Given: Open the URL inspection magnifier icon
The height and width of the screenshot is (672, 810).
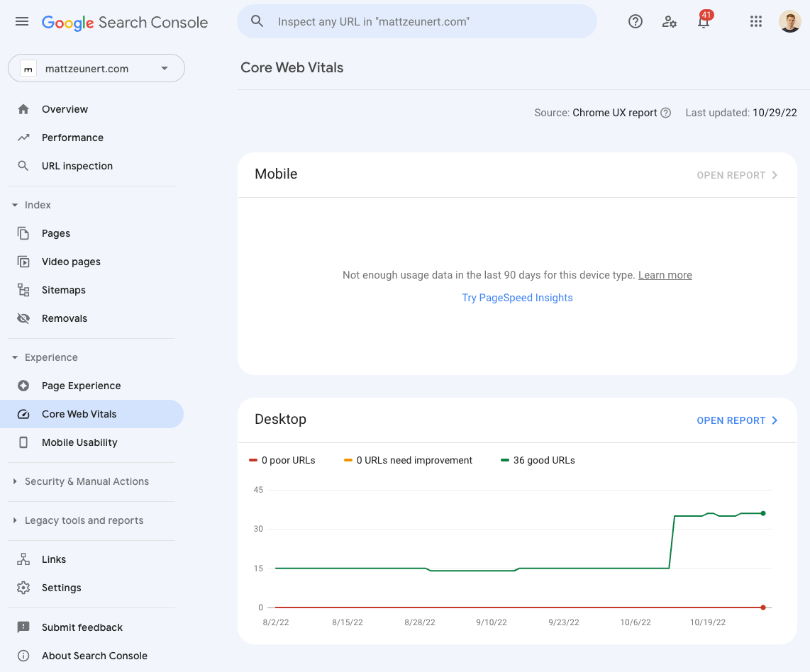Looking at the screenshot, I should tap(23, 166).
